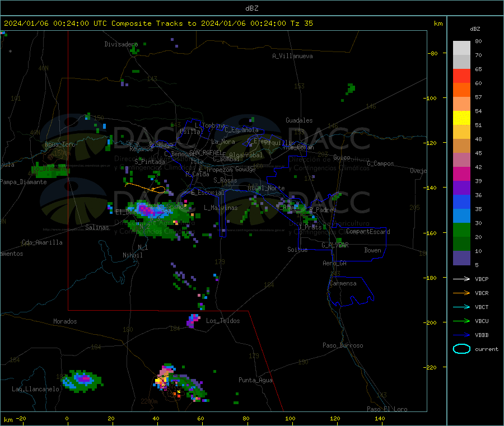The image size is (504, 426).
Task: Click the 0 tick on horizontal axis
Action: point(67,418)
